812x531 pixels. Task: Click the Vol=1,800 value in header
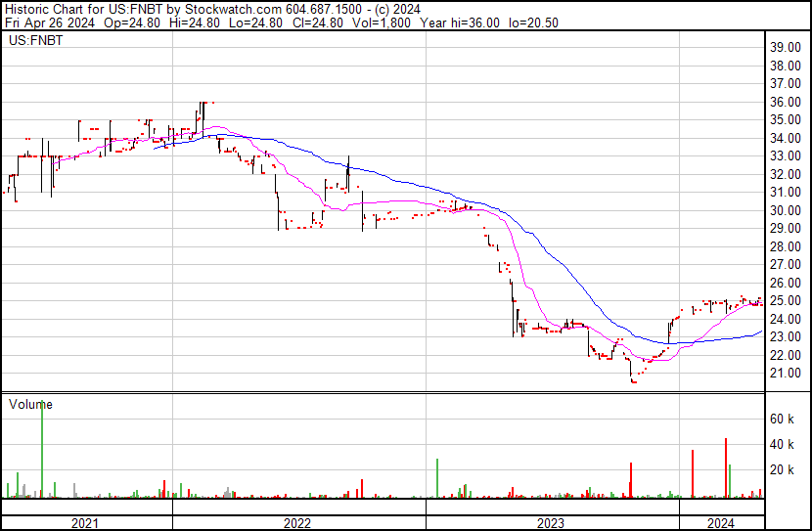coord(382,22)
